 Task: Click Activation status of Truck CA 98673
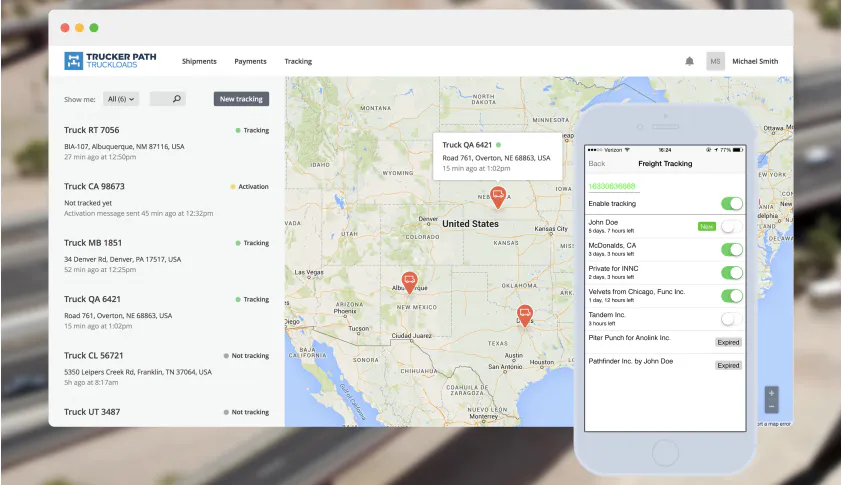click(249, 187)
